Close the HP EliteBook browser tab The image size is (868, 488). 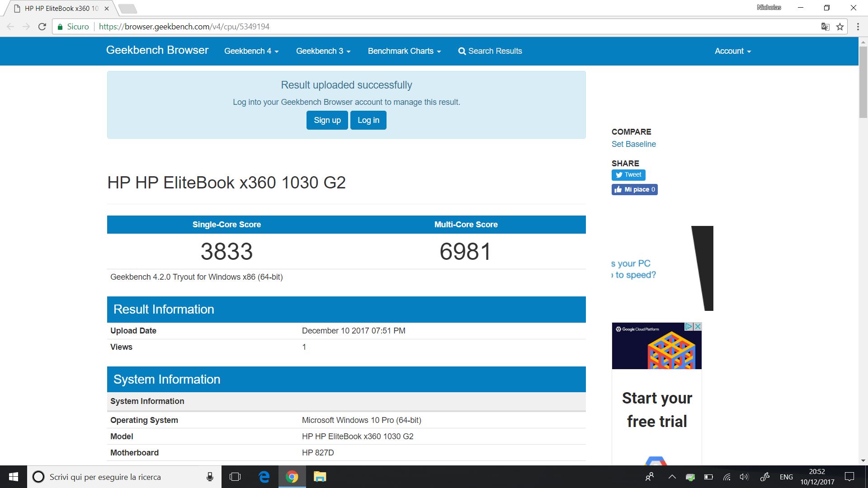pos(107,8)
